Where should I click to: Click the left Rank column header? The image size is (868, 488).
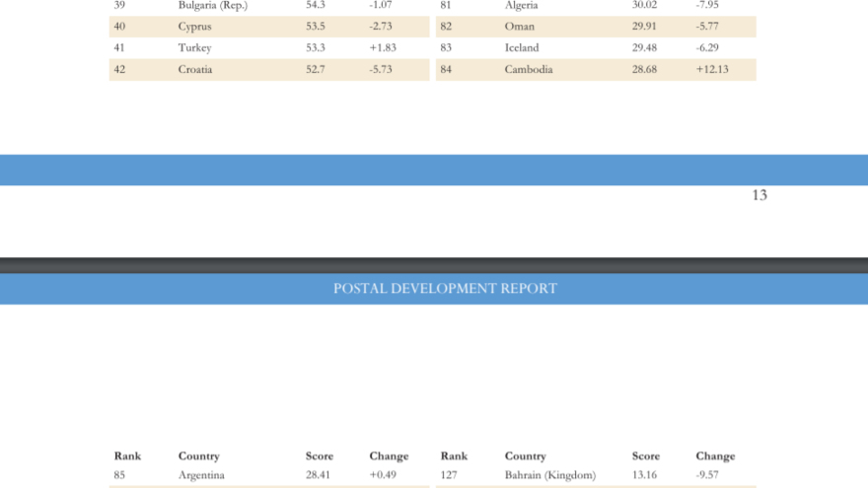tap(127, 456)
